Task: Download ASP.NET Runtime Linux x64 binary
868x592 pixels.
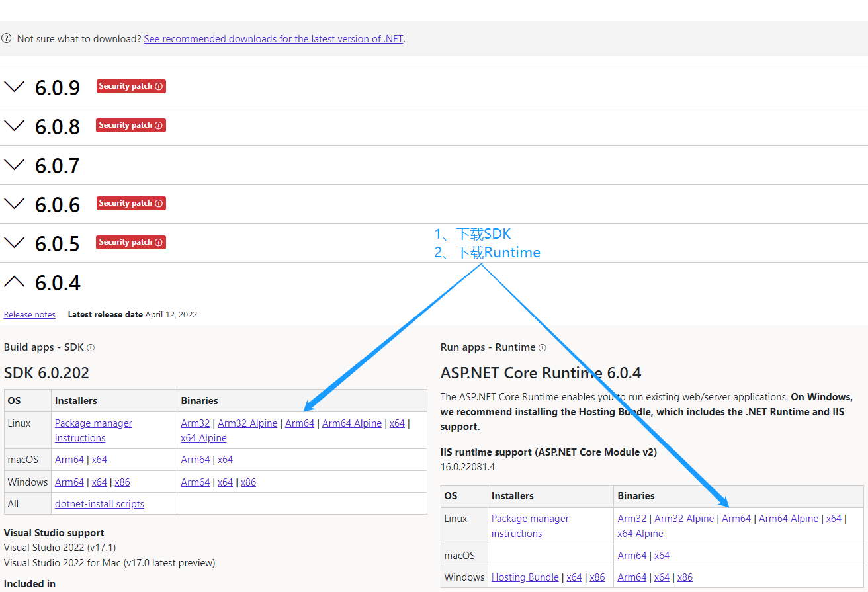Action: coord(834,519)
